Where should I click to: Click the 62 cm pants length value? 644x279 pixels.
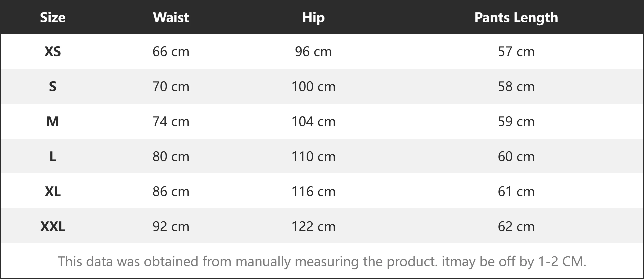(x=516, y=227)
